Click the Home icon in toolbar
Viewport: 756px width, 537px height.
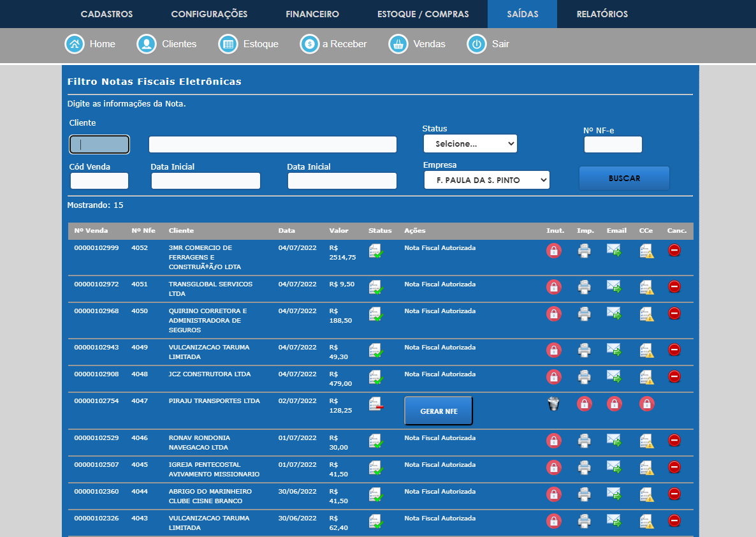click(75, 44)
